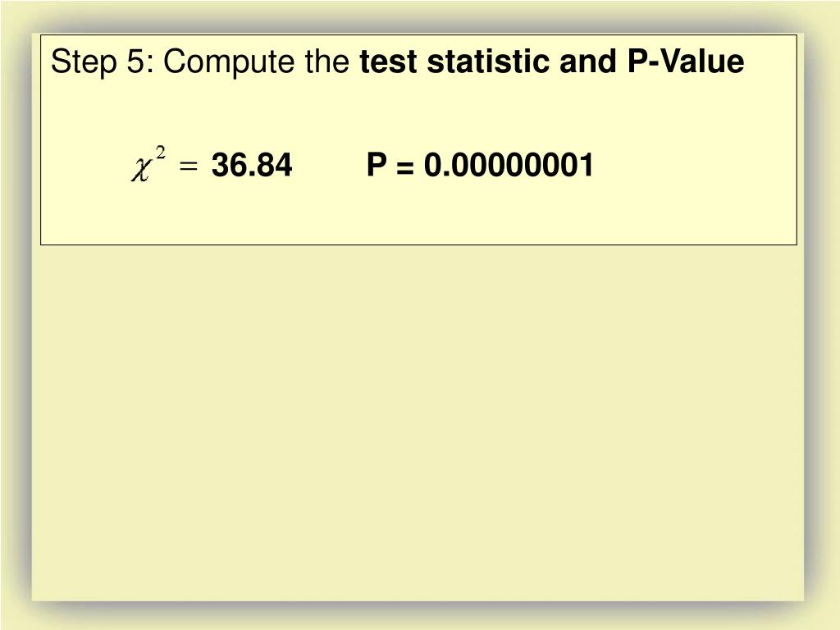The height and width of the screenshot is (630, 840).
Task: Click the word "the" in the heading
Action: 326,61
